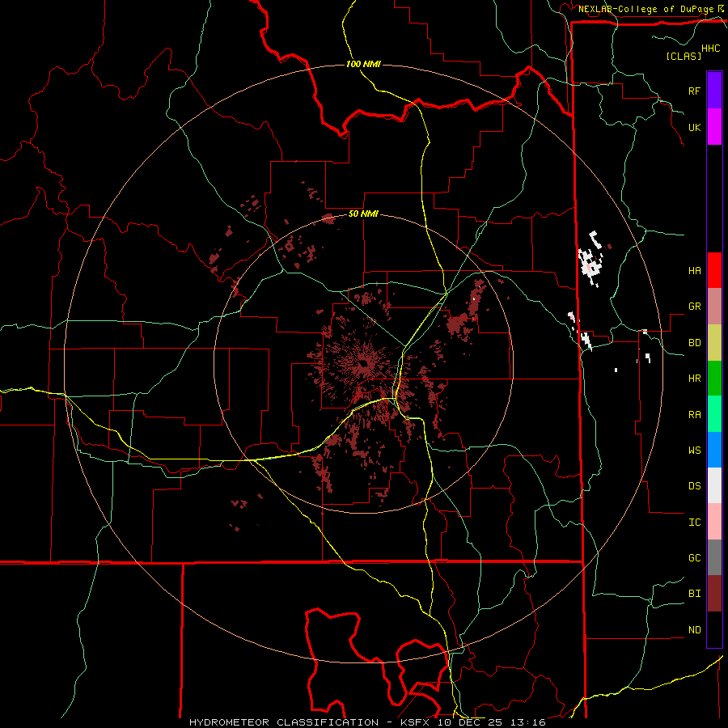Select the GR color swatch in legend
Image resolution: width=728 pixels, height=728 pixels.
tap(714, 307)
